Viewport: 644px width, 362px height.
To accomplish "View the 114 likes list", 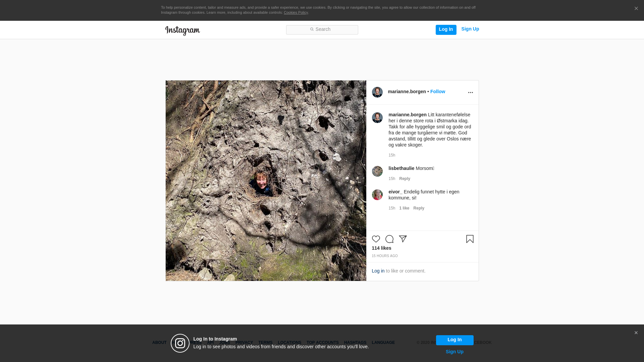I will (381, 248).
